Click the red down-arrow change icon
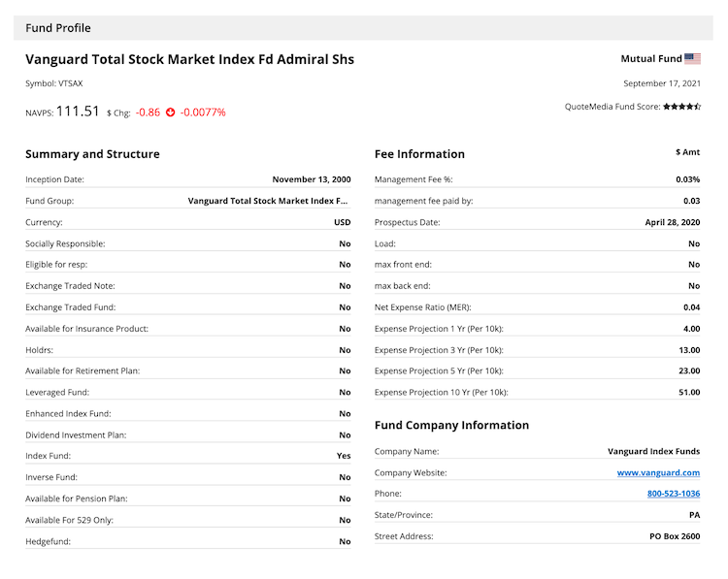This screenshot has height=579, width=728. 171,113
